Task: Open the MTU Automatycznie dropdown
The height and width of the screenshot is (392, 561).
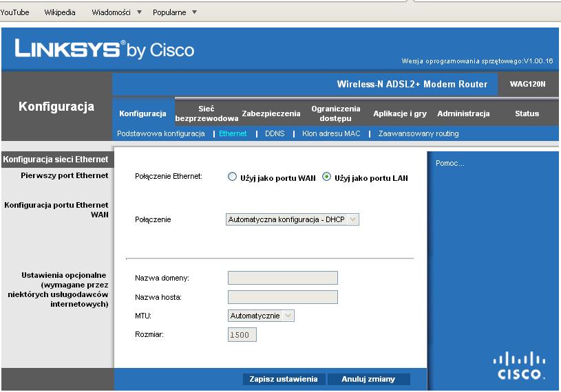Action: pos(261,316)
